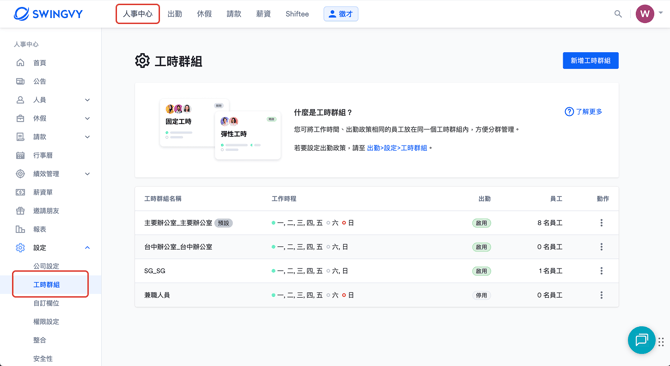This screenshot has height=366, width=670.
Task: Click the 請款 receipt icon
Action: pos(20,137)
